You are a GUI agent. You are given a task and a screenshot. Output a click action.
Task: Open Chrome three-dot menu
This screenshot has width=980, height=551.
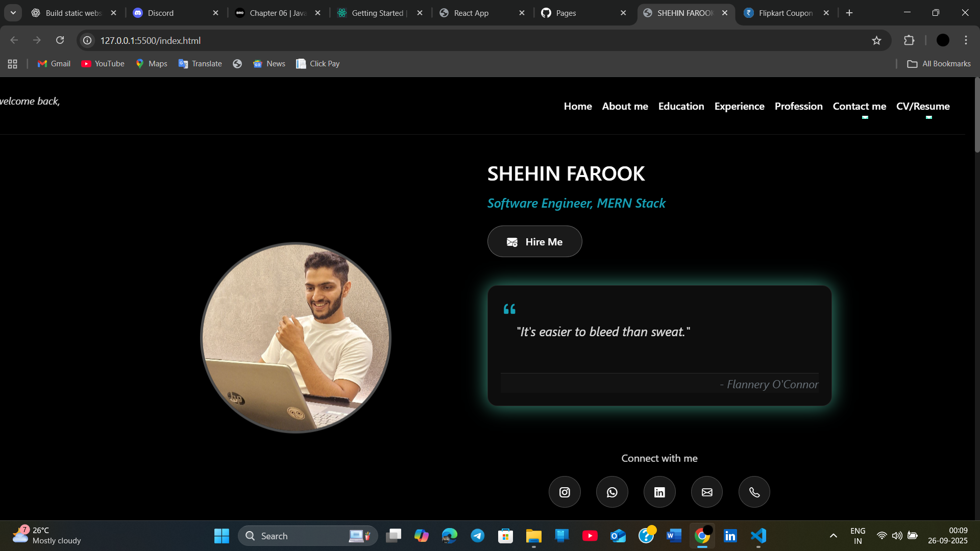tap(966, 40)
